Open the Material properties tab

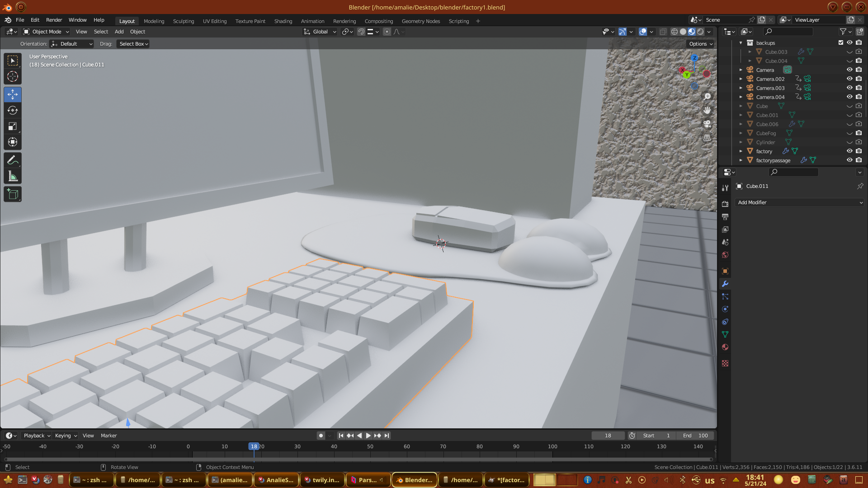point(725,347)
